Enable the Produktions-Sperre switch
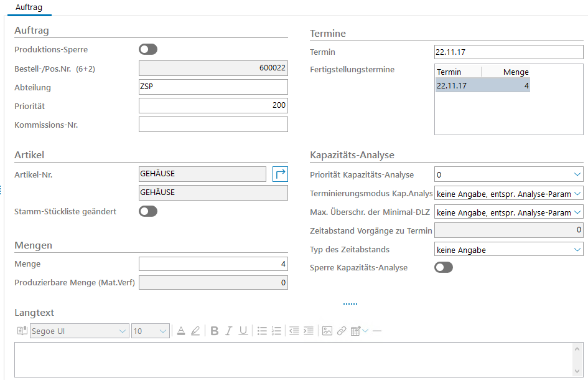Image resolution: width=588 pixels, height=380 pixels. coord(148,49)
